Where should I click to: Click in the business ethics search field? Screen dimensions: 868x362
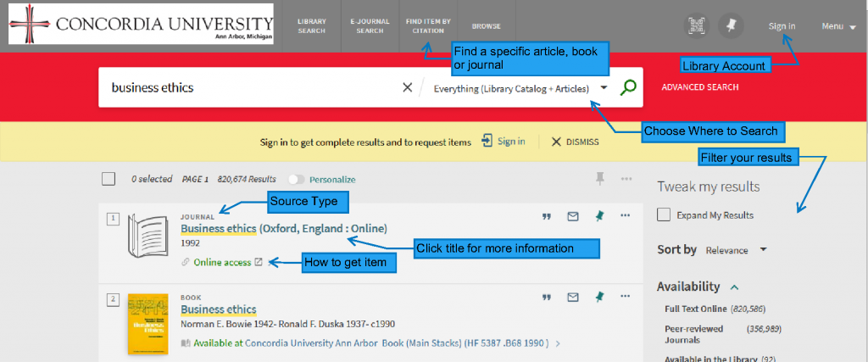click(x=249, y=87)
